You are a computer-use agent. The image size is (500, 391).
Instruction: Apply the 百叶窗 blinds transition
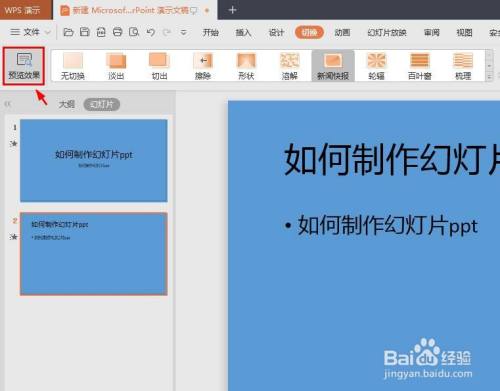420,66
